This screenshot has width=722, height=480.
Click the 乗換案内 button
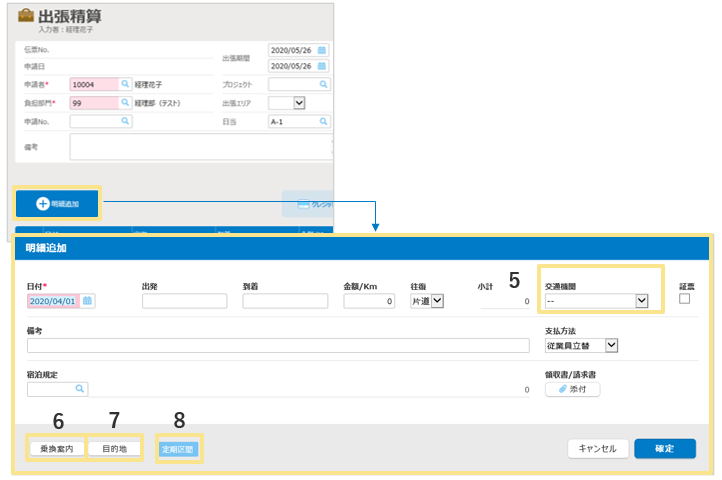[x=56, y=449]
